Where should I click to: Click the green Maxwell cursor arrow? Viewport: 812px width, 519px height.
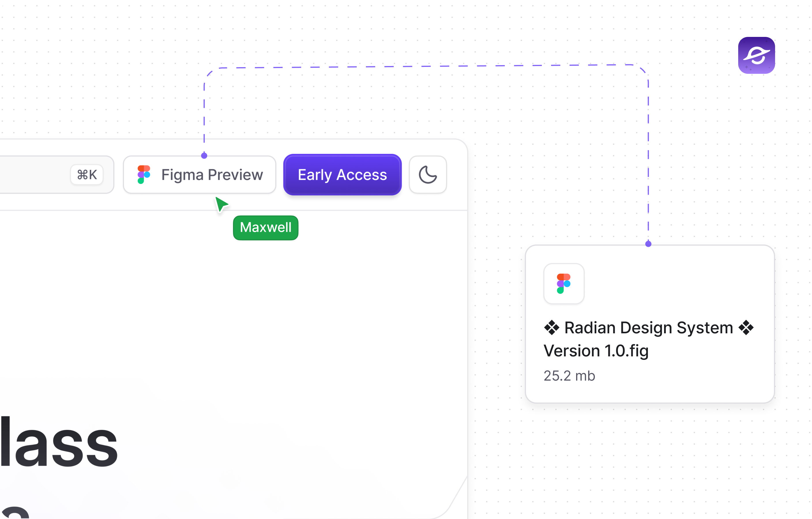[221, 204]
